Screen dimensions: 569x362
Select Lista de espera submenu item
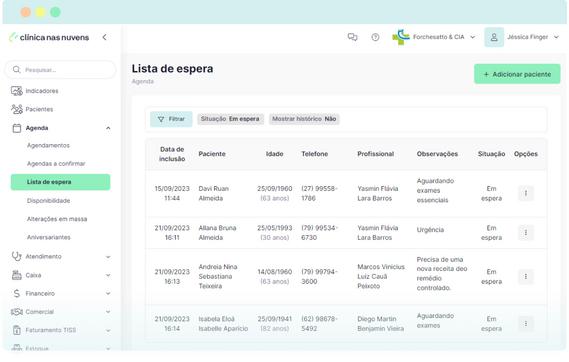pos(61,182)
